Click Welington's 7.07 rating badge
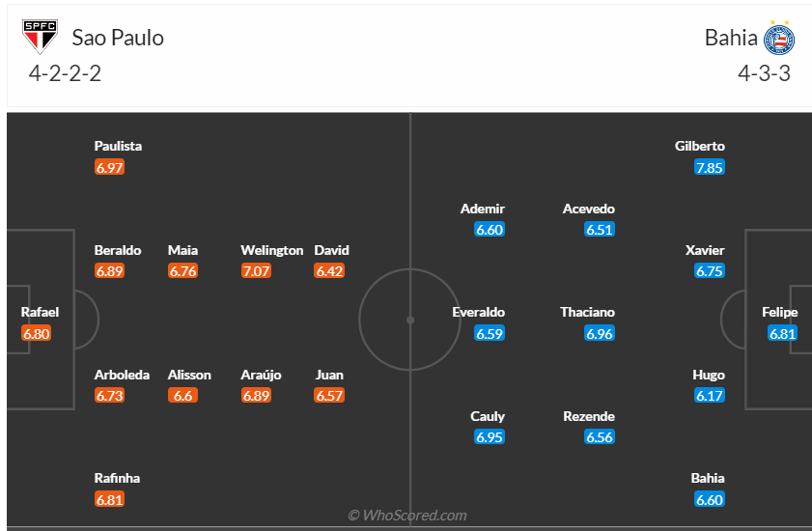 [x=256, y=271]
